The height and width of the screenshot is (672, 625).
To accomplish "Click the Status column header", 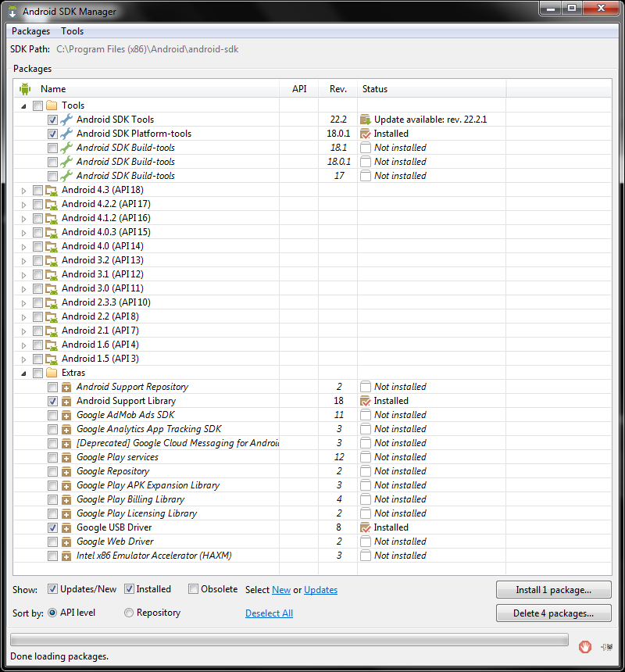I will (x=431, y=89).
